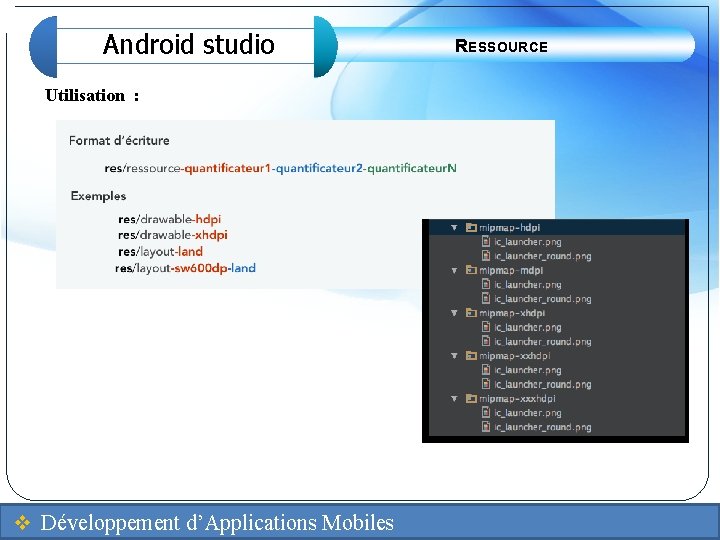The height and width of the screenshot is (540, 720).
Task: Click the "Format d'écriture" label
Action: 119,141
